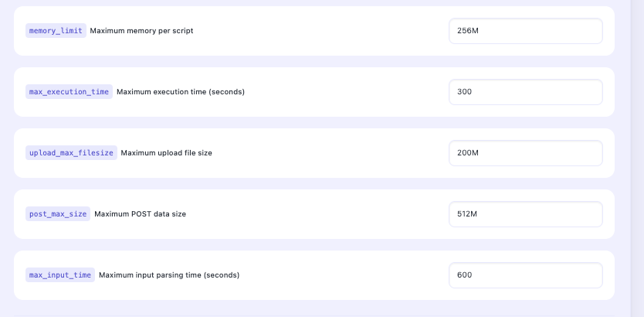Click the 'Maximum upload file size' description
The width and height of the screenshot is (644, 317).
click(x=166, y=153)
